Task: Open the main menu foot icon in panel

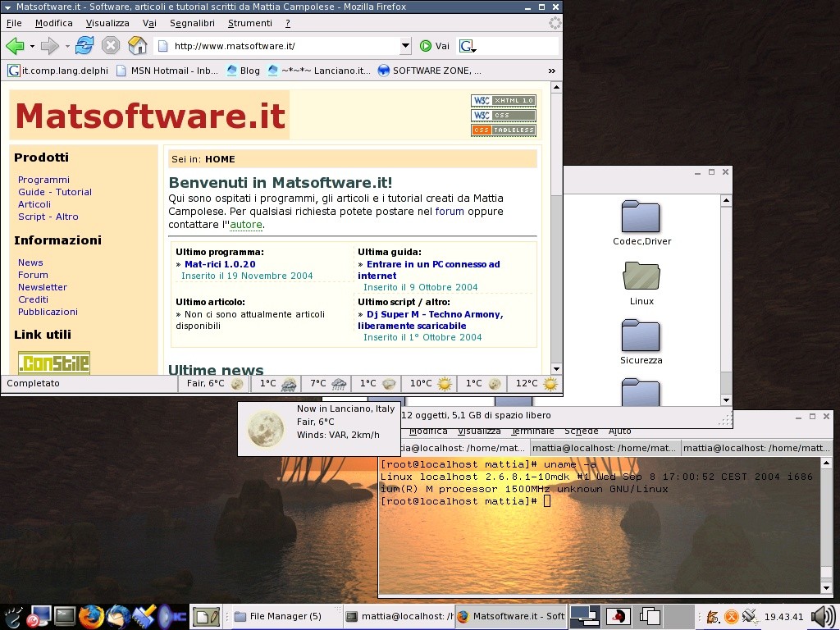Action: (13, 617)
